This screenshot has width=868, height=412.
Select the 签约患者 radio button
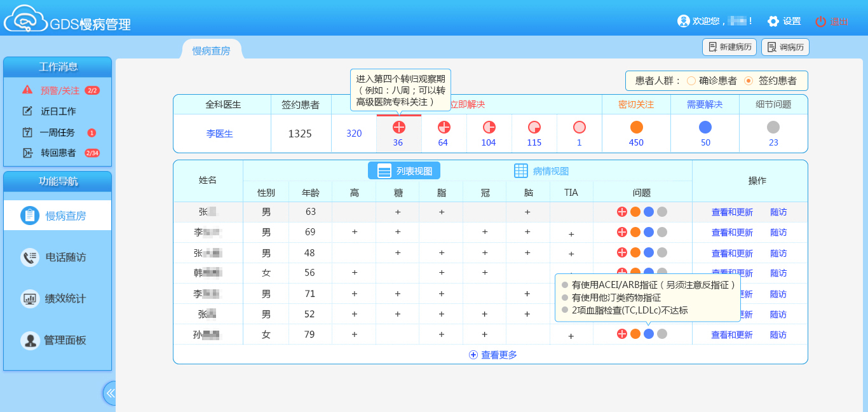pos(749,81)
